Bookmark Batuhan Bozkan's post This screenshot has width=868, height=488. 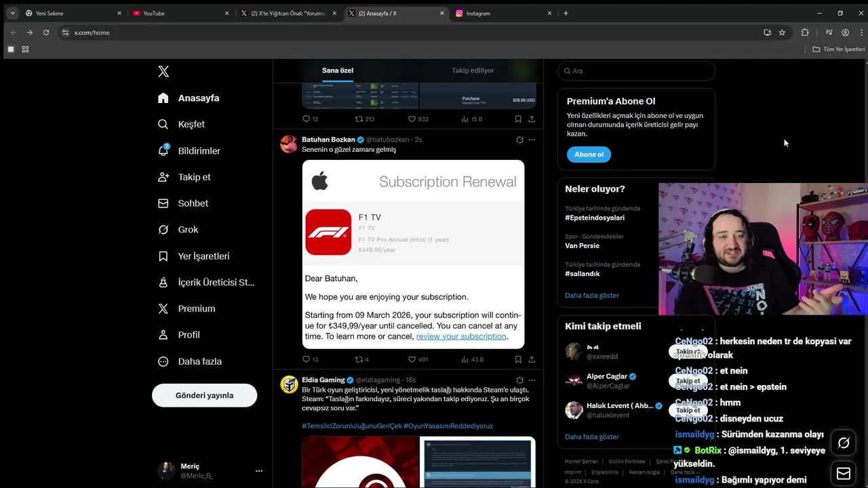[518, 359]
